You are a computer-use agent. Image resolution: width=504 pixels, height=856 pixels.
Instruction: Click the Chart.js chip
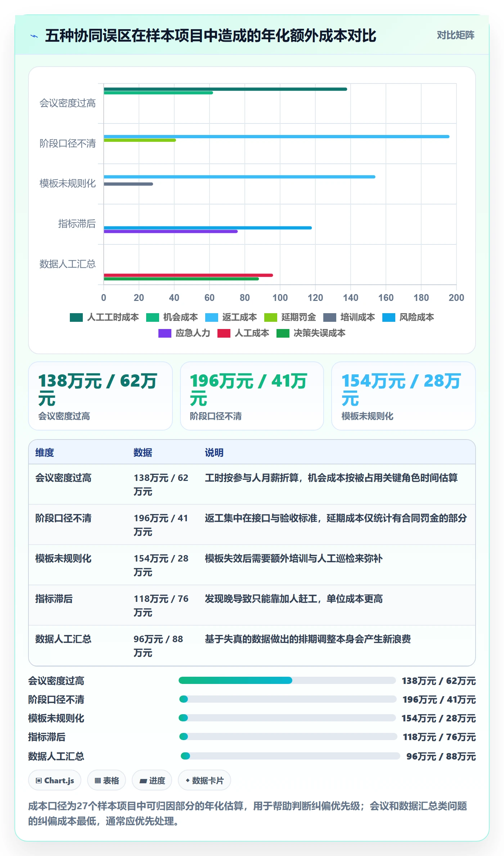(55, 780)
